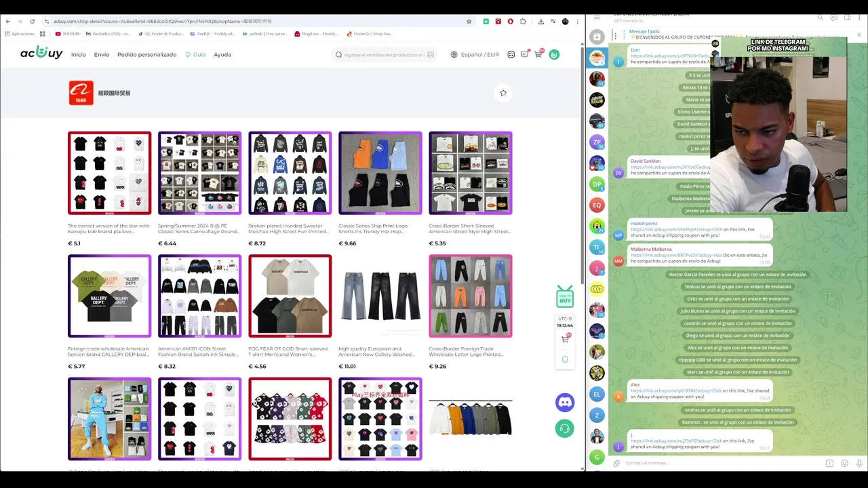Click the image search camera icon

[431, 54]
